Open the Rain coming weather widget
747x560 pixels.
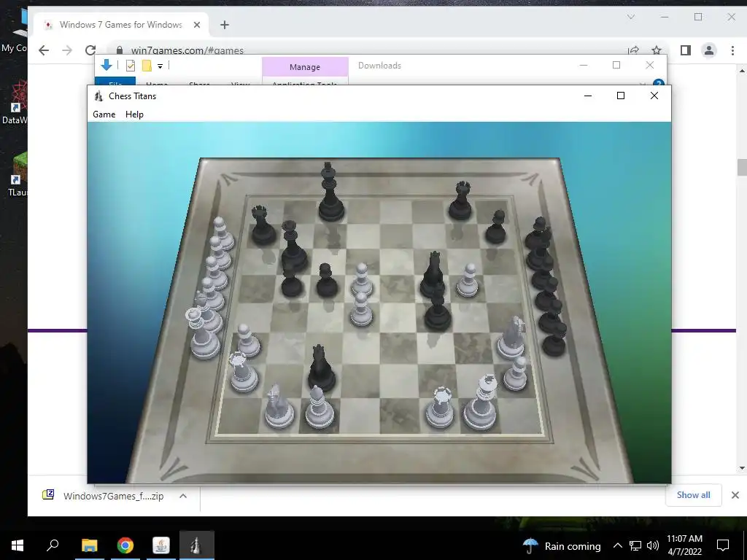tap(562, 545)
